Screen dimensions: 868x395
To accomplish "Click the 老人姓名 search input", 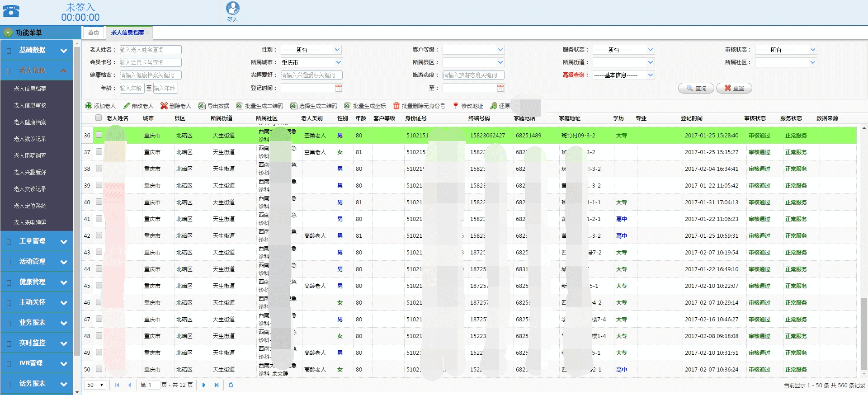I will (x=151, y=50).
